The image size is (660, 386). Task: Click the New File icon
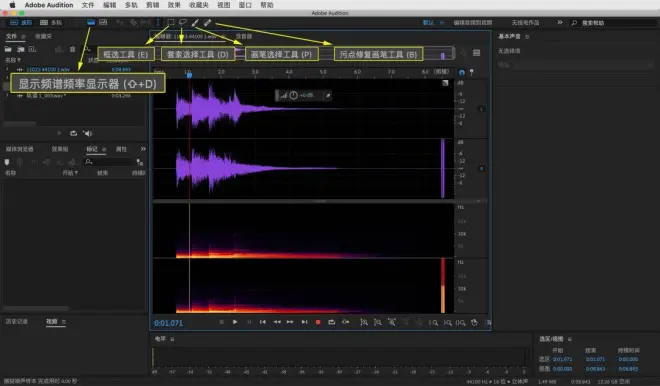point(32,49)
